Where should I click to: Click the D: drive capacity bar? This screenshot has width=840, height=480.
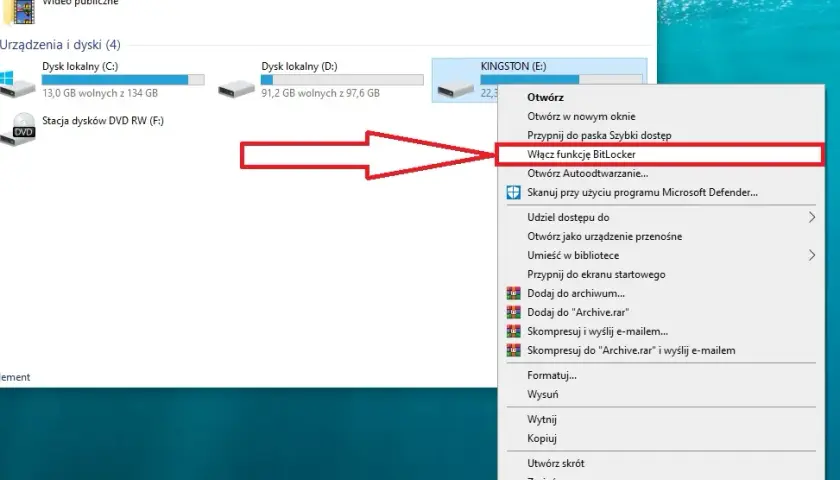[x=342, y=80]
